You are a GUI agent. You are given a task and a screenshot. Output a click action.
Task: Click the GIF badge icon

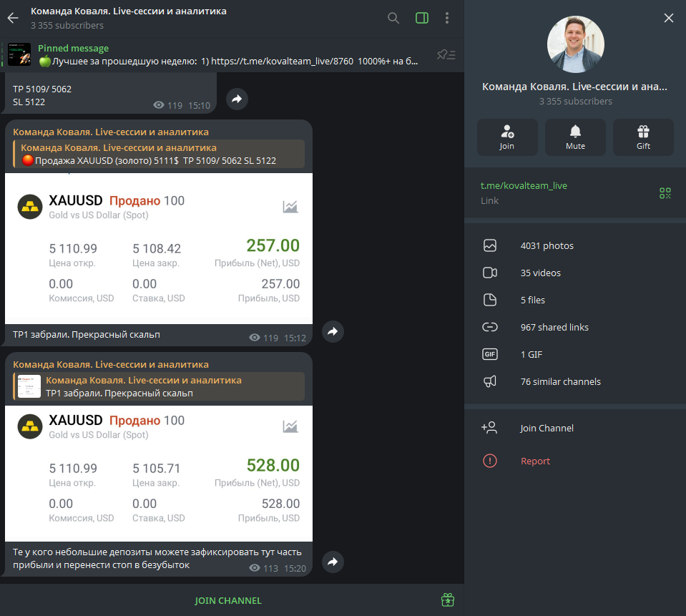click(490, 354)
